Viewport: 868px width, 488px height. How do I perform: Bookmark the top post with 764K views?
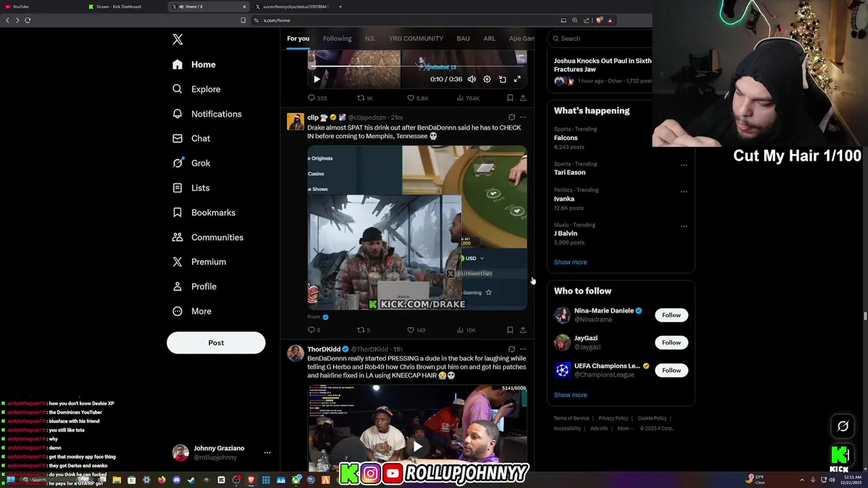click(510, 98)
